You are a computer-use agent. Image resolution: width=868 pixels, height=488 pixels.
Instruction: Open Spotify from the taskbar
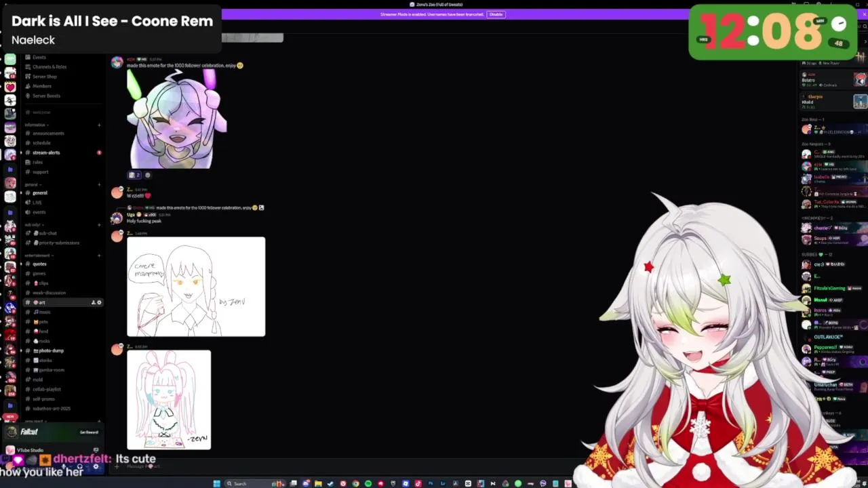coord(368,483)
